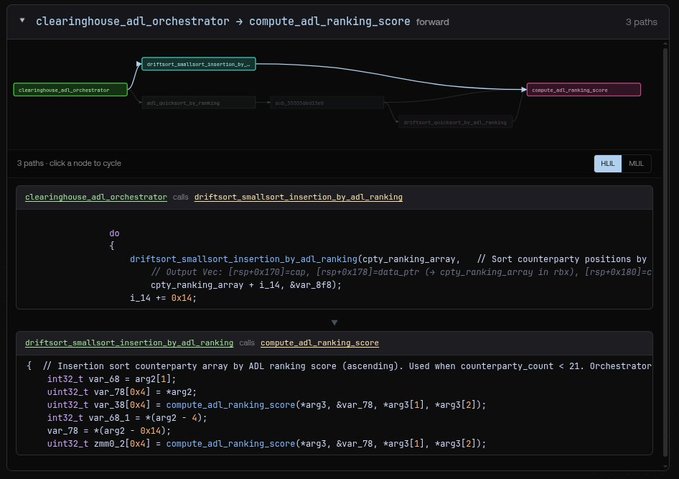Collapse the clearinghouse_adl_orchestrator path section
679x479 pixels.
22,20
